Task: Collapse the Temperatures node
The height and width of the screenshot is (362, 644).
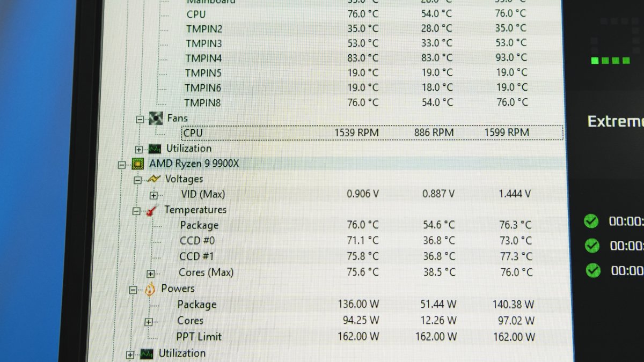Action: click(x=136, y=211)
